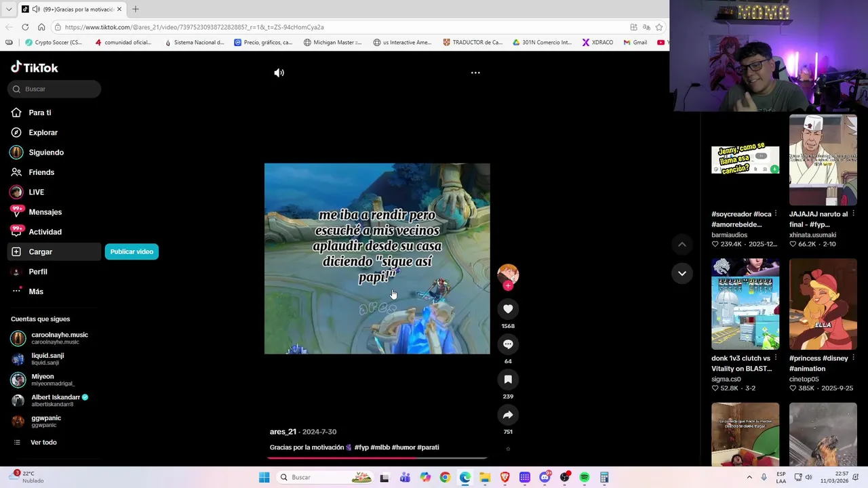Open cinetop05 creator link
Image resolution: width=868 pixels, height=488 pixels.
[804, 380]
